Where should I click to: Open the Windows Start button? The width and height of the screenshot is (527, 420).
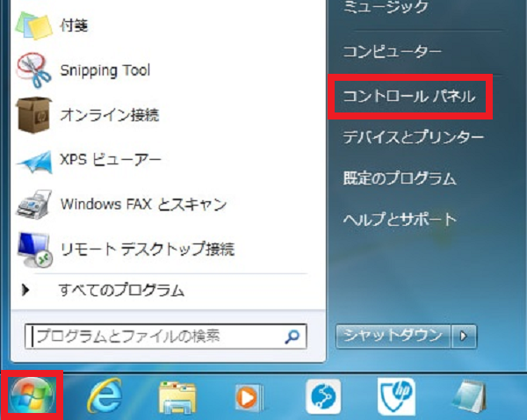pyautogui.click(x=32, y=396)
